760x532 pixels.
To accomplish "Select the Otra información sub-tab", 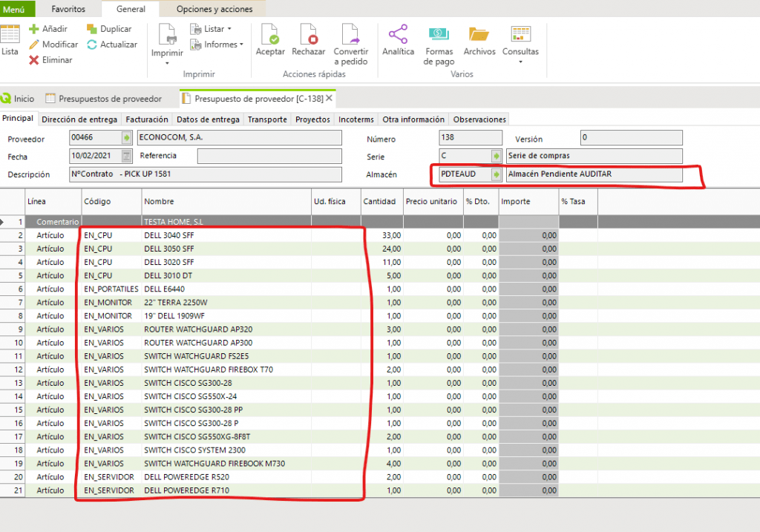I will 413,119.
